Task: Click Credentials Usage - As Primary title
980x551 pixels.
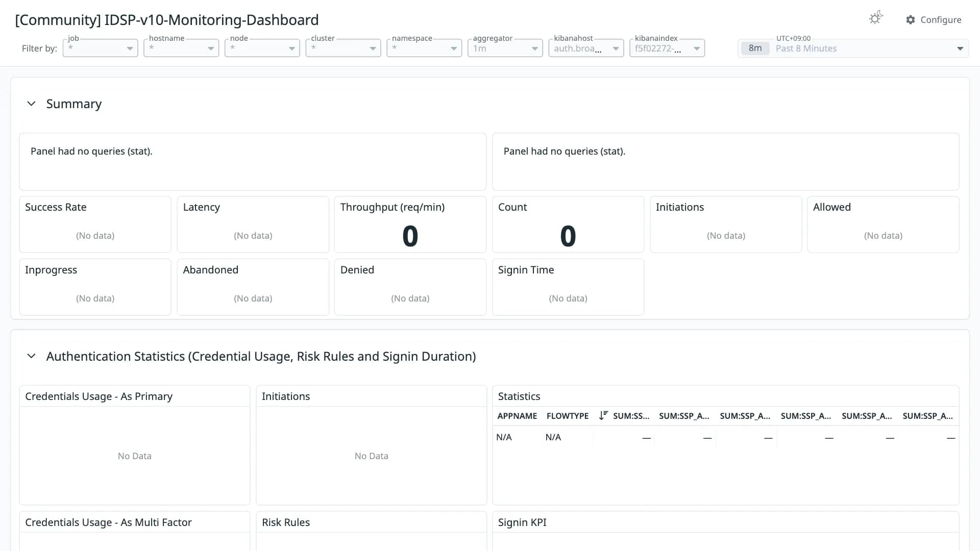Action: coord(99,396)
